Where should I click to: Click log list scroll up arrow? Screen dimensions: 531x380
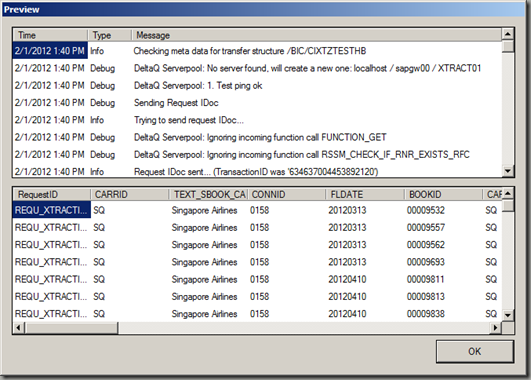[507, 34]
